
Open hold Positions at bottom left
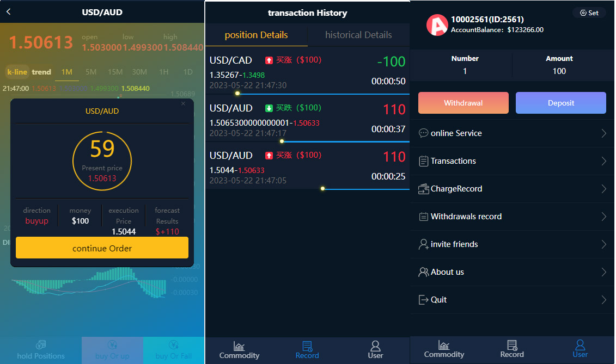coord(41,350)
